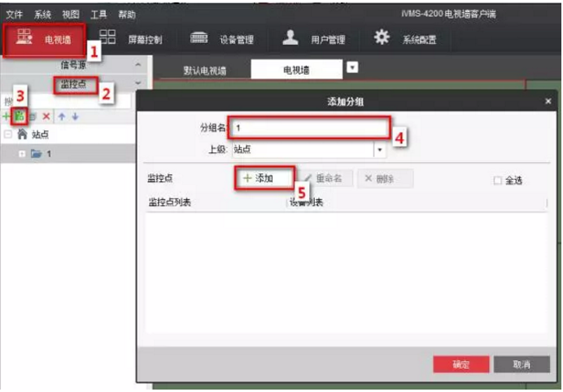Open 设备管理 device management

point(222,40)
